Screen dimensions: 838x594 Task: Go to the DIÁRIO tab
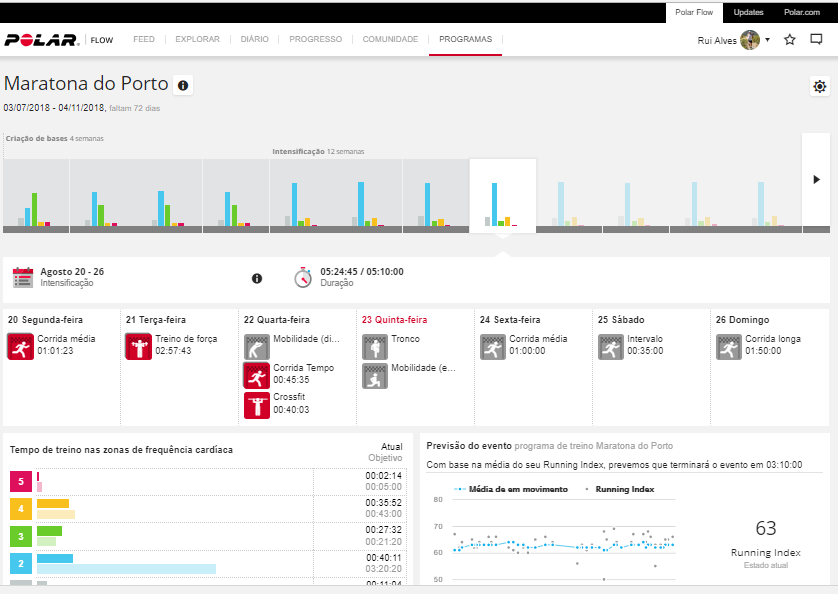click(x=254, y=40)
